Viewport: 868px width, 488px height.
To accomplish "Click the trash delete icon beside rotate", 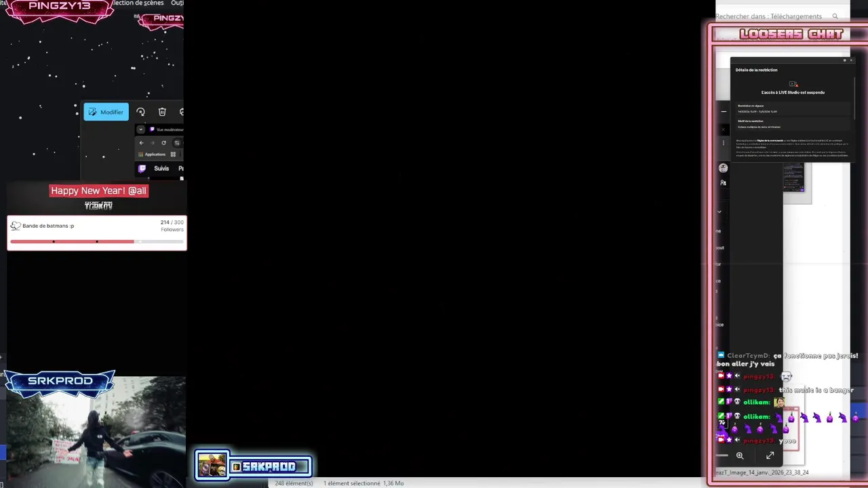I will point(162,112).
